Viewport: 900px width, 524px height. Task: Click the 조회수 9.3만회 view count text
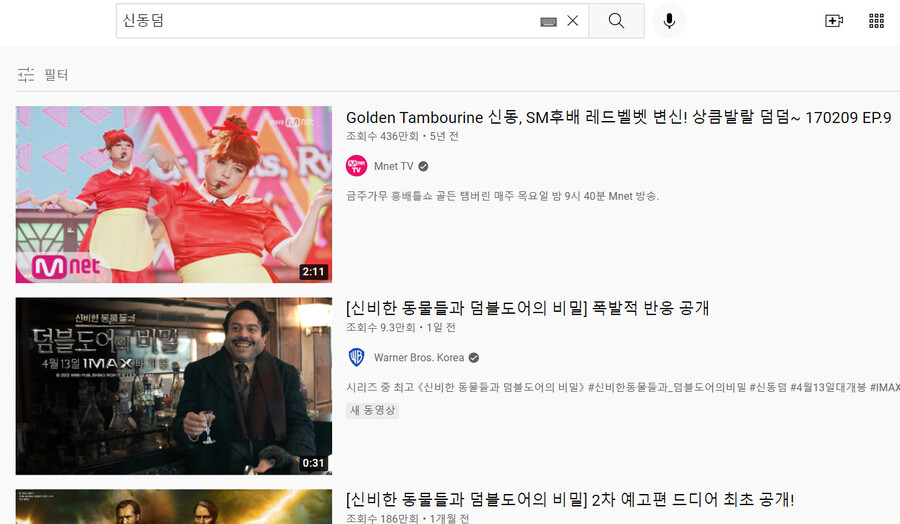tap(380, 327)
